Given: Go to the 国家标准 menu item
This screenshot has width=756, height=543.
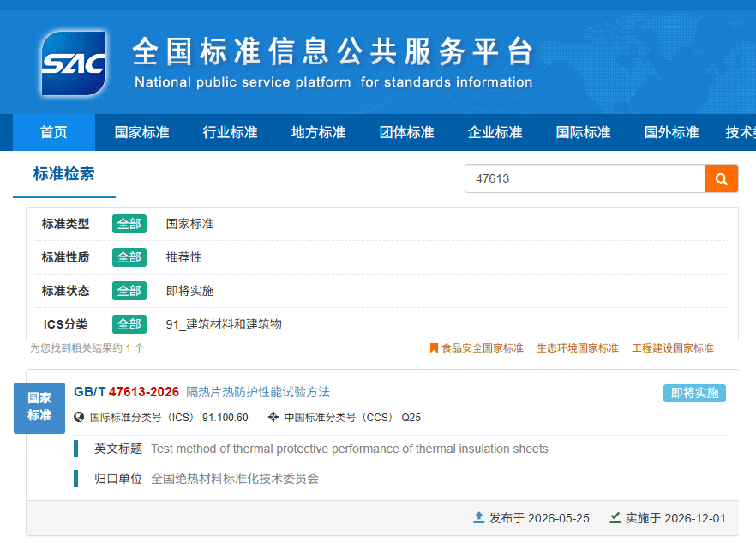Looking at the screenshot, I should coord(141,132).
